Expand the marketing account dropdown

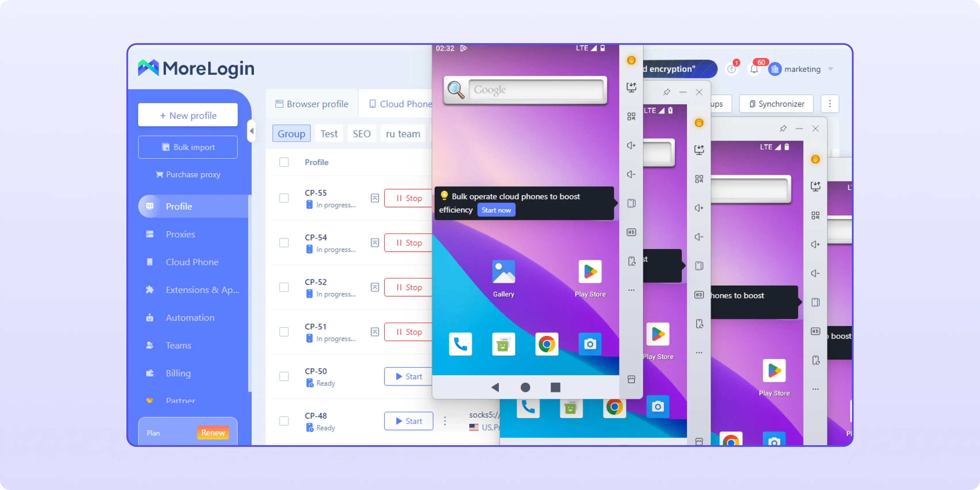830,69
